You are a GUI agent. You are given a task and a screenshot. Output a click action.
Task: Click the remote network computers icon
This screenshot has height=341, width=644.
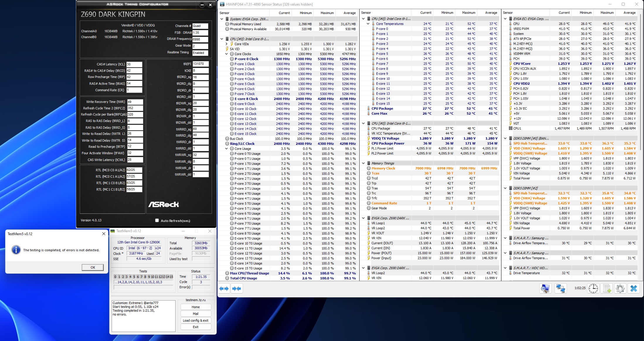tap(561, 289)
